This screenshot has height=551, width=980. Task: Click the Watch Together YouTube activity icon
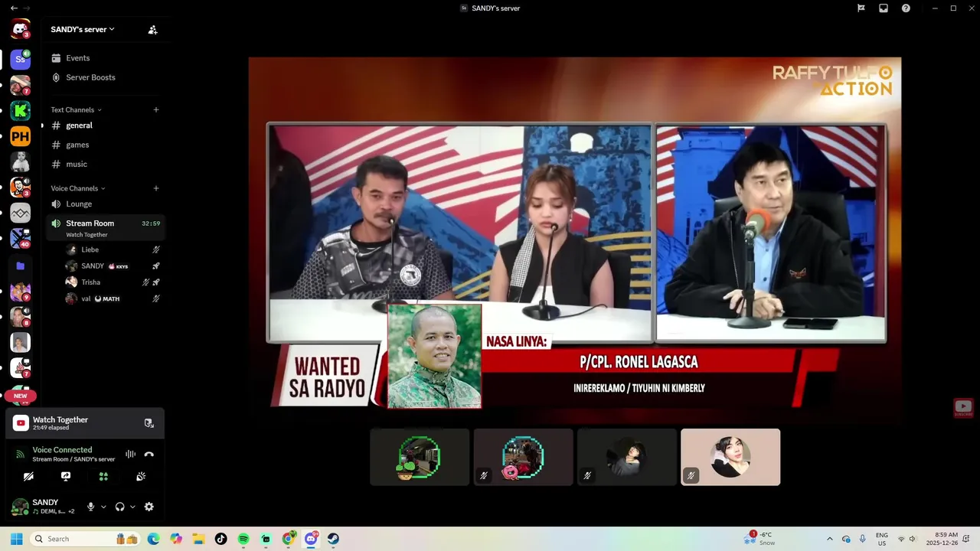(21, 423)
